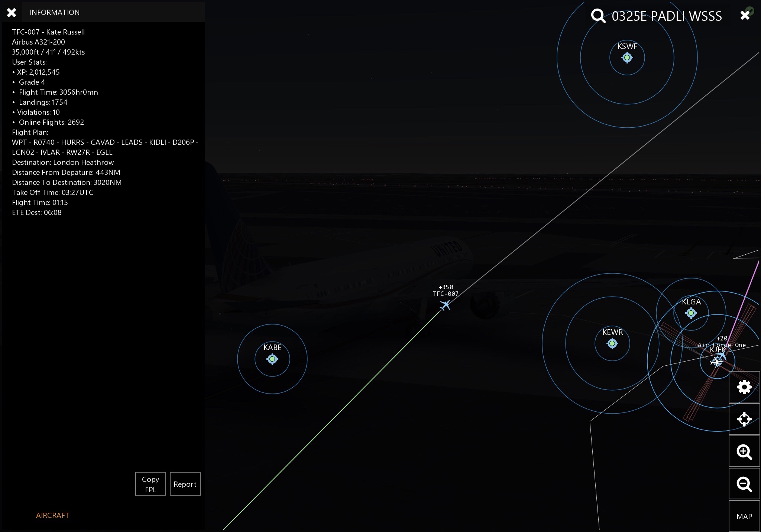
Task: Click the INFORMATION panel header
Action: 55,12
